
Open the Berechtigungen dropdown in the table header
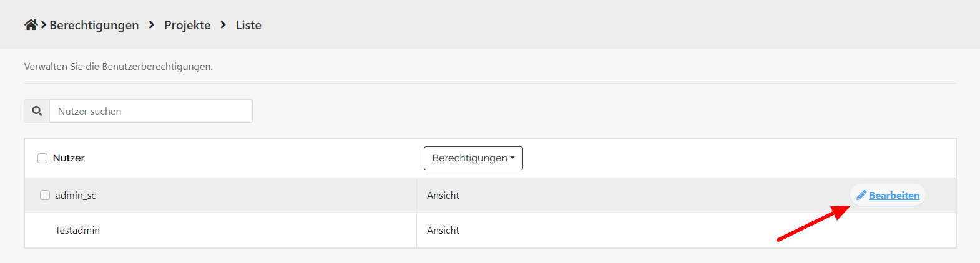(x=473, y=158)
